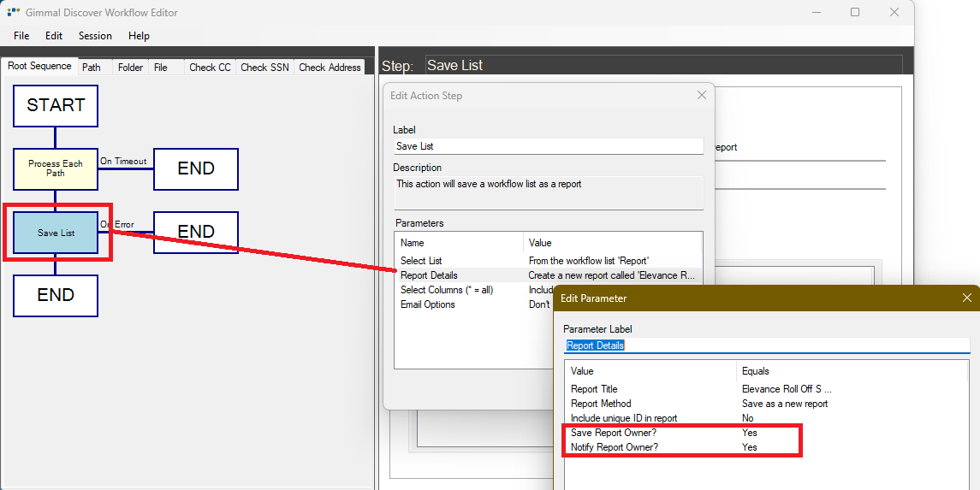Open the Edit menu
The width and height of the screenshot is (980, 490).
point(54,36)
